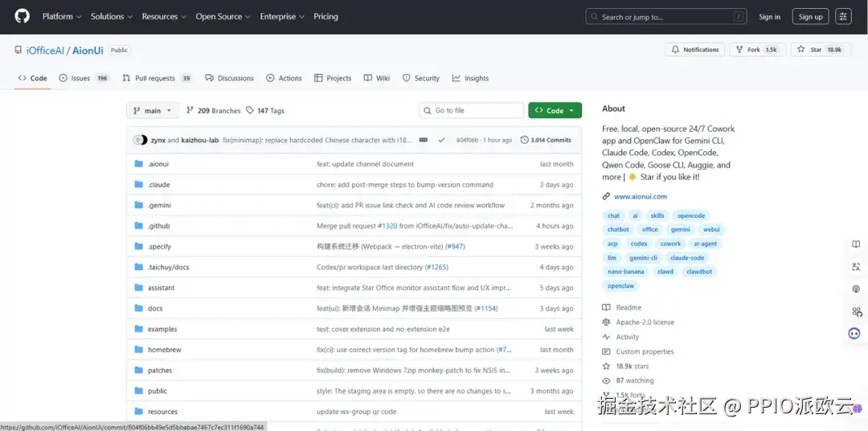The image size is (868, 431).
Task: Switch to the Actions tab
Action: tap(284, 78)
